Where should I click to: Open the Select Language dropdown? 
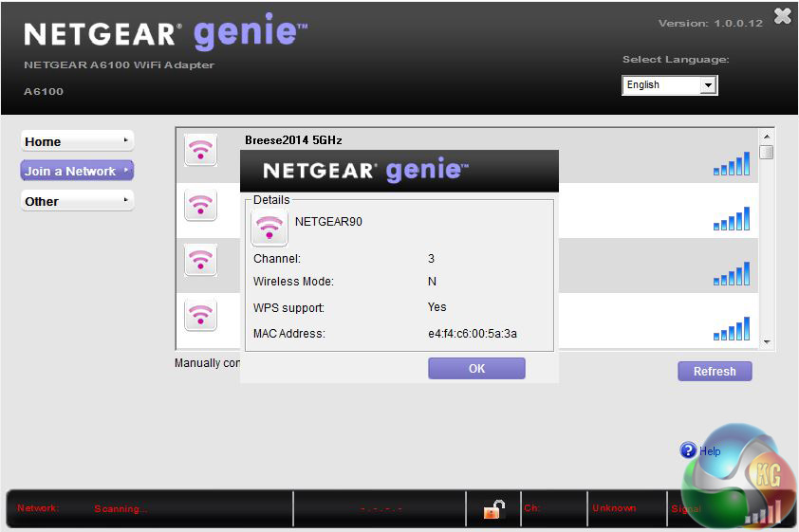tap(670, 85)
